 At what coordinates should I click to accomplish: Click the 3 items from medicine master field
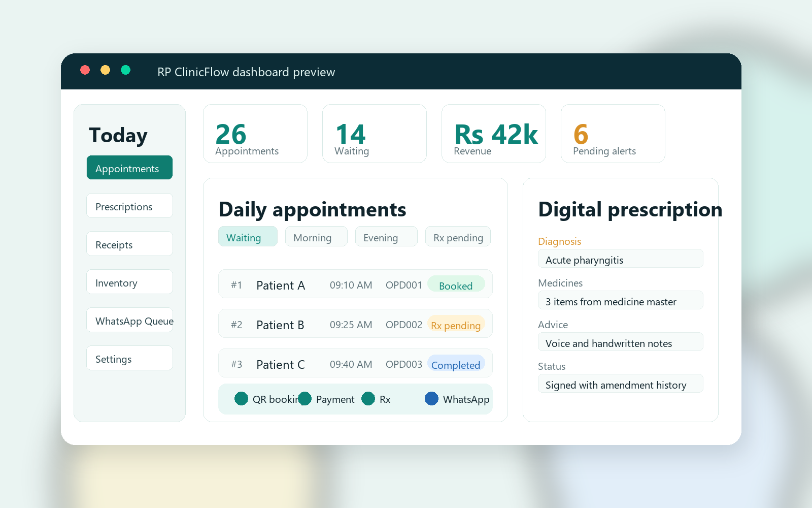(x=621, y=300)
